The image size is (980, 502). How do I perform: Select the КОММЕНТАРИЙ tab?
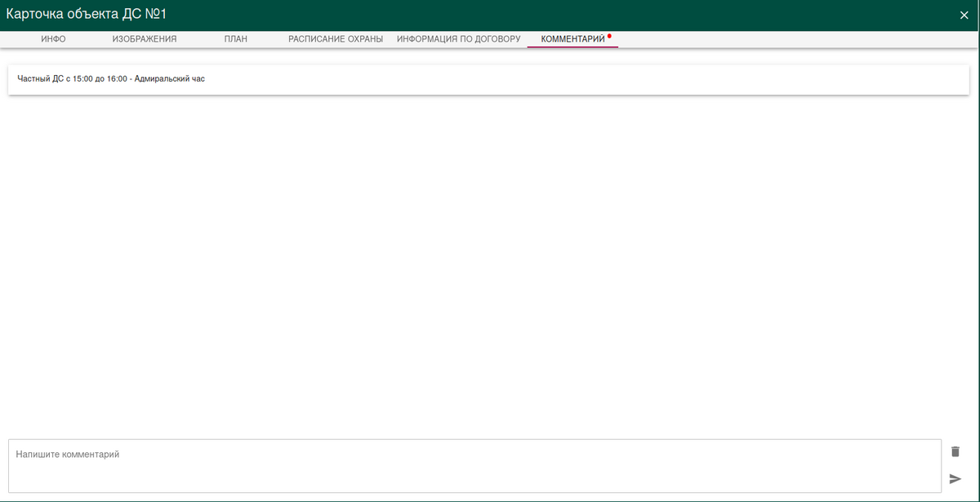(x=572, y=39)
